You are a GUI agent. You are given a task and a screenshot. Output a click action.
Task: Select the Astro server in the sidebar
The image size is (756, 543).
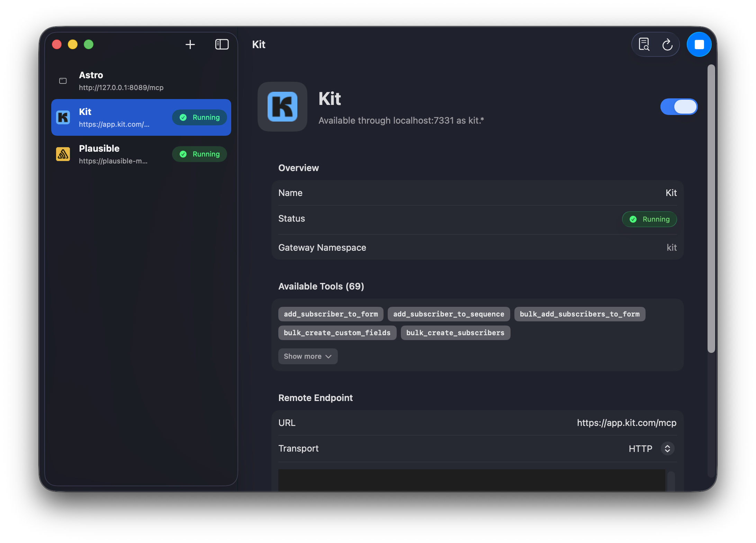141,81
